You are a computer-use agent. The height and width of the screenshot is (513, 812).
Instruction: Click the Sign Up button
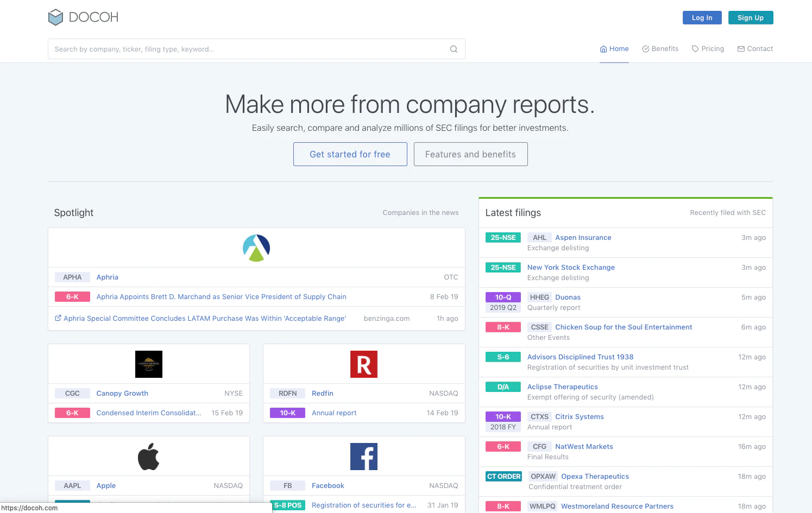(751, 18)
